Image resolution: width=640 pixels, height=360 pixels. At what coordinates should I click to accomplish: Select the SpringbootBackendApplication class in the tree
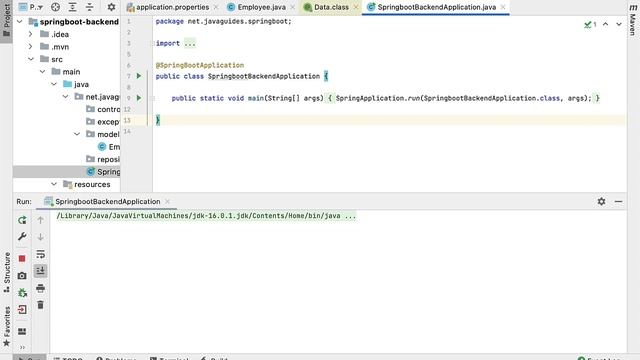(103, 172)
